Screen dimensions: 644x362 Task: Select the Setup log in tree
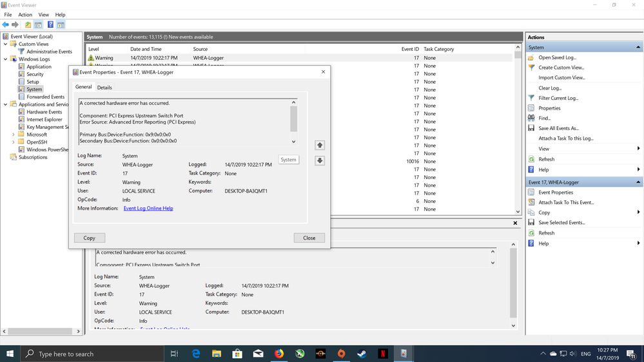click(32, 82)
